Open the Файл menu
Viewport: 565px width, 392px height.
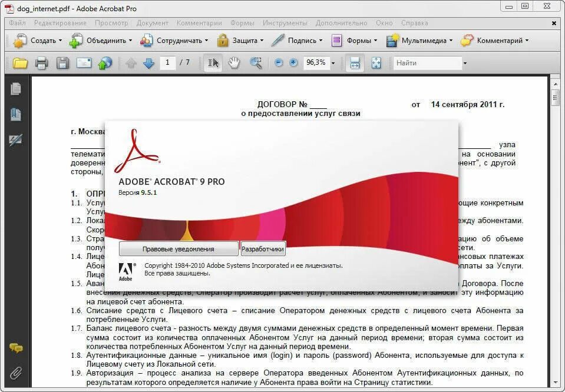(17, 23)
